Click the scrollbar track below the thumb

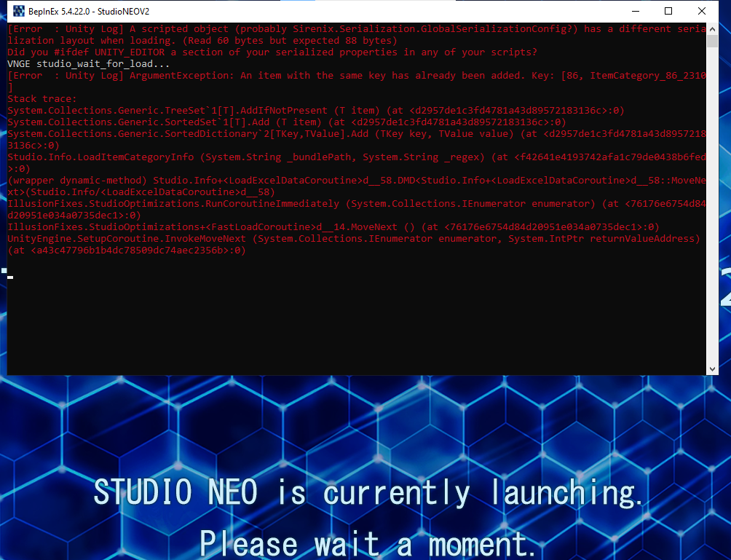point(712,218)
